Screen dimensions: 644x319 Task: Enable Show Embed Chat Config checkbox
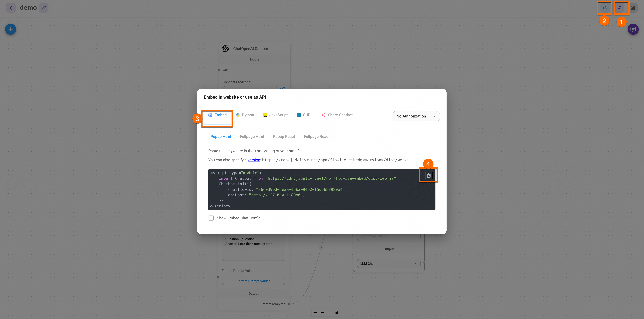pyautogui.click(x=211, y=218)
